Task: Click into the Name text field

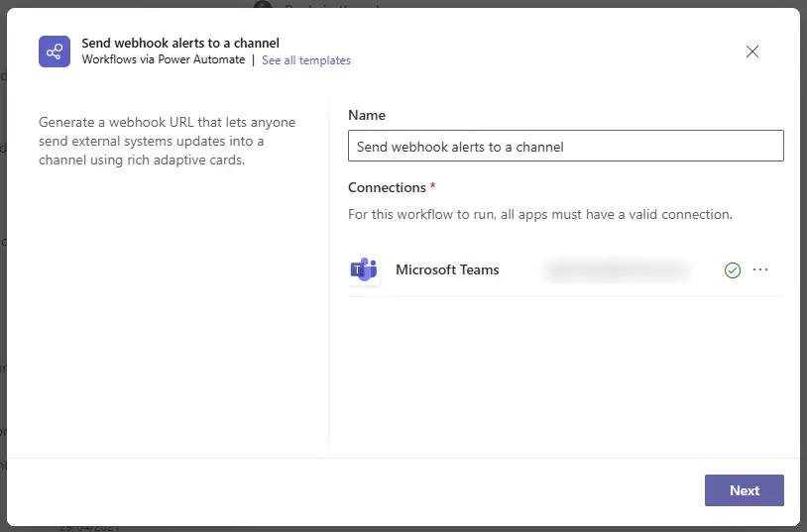Action: point(565,147)
